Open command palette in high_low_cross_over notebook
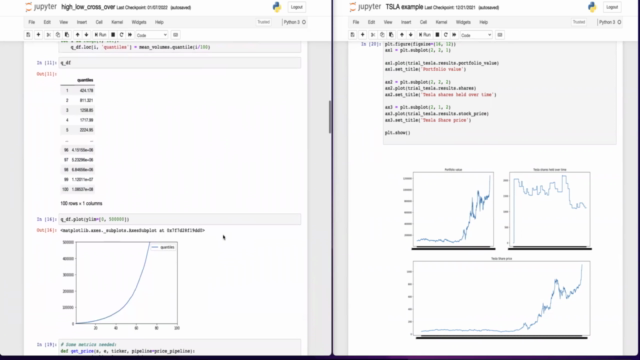This screenshot has height=360, width=640. click(176, 35)
